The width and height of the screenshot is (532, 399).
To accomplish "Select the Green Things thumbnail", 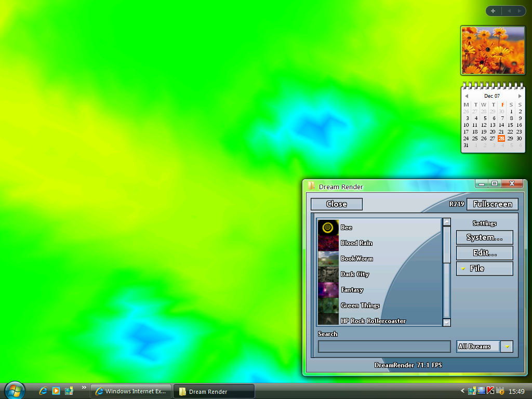I will pos(328,305).
